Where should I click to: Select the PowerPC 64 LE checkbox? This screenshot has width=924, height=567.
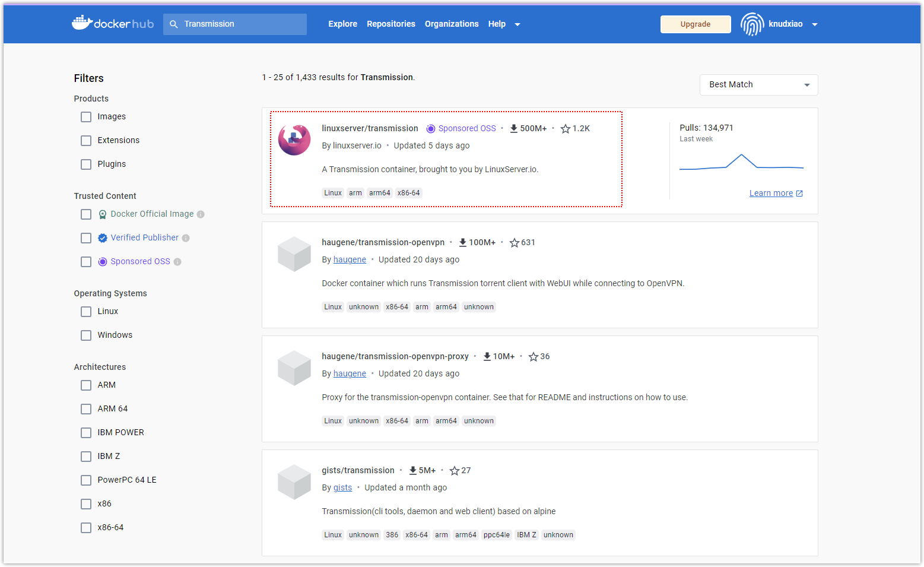[x=86, y=480]
